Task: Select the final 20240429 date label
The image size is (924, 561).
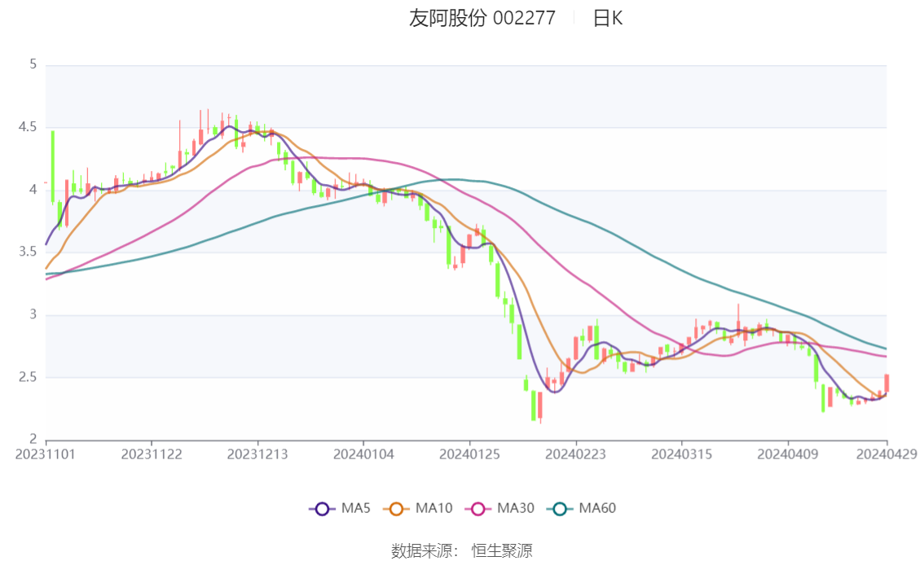Action: [887, 454]
